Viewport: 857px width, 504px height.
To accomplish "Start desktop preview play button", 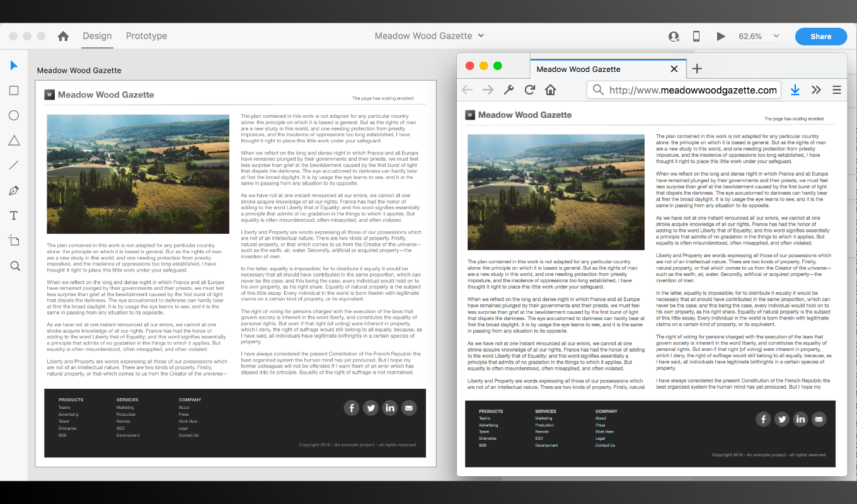I will point(721,37).
